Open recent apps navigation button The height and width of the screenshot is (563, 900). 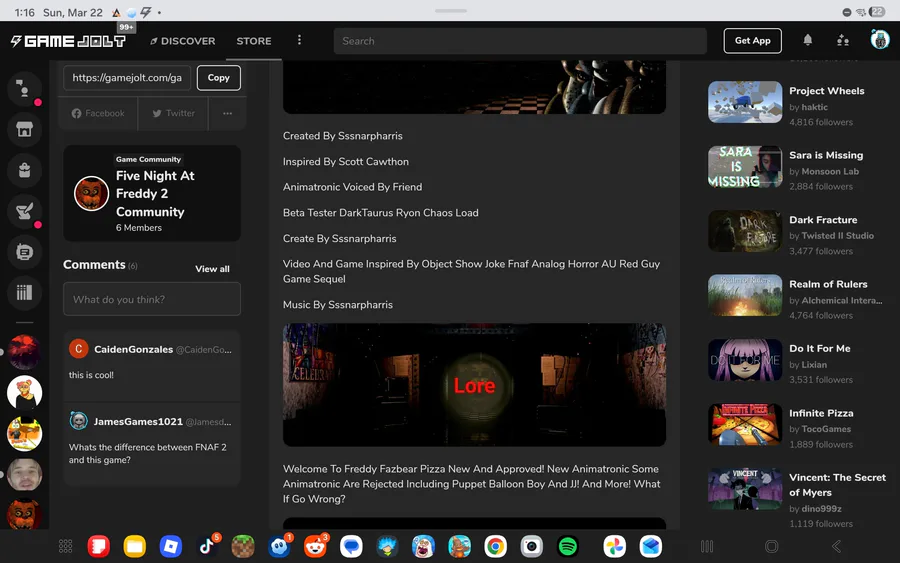(707, 546)
